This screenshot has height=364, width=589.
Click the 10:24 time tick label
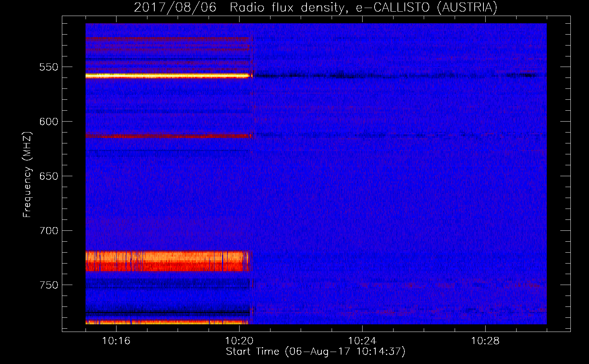362,341
